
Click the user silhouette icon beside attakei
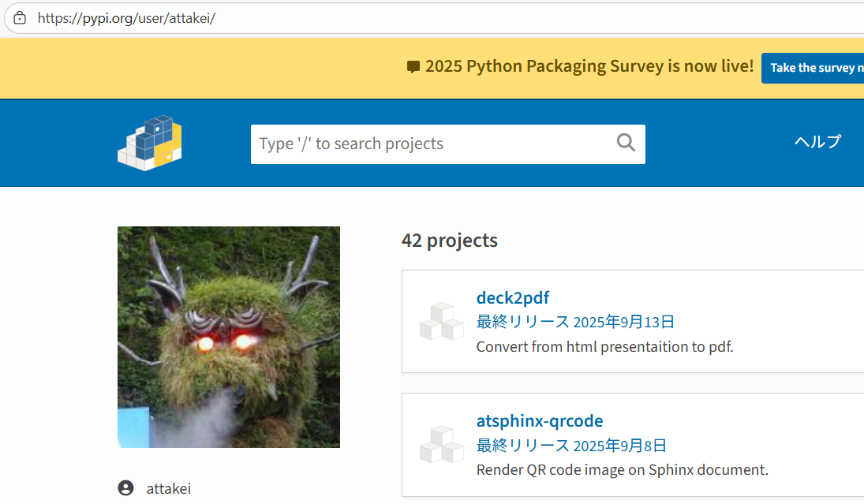[x=125, y=488]
